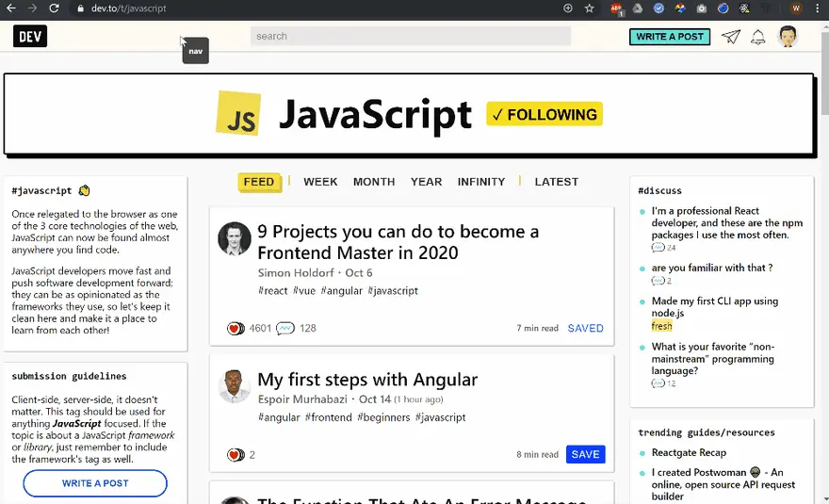Open 'I'm a professional React developer' discussion
This screenshot has width=829, height=504.
pos(727,222)
